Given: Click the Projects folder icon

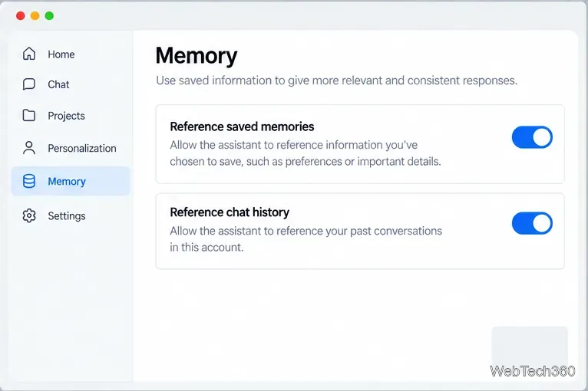Looking at the screenshot, I should click(29, 115).
